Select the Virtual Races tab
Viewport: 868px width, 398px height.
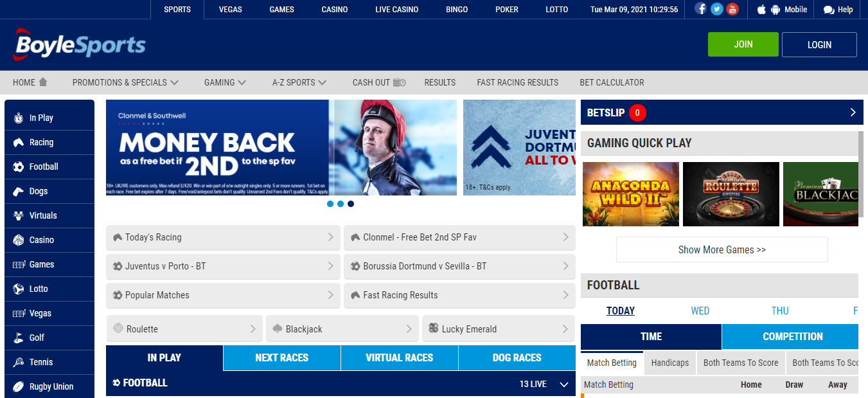pos(400,358)
